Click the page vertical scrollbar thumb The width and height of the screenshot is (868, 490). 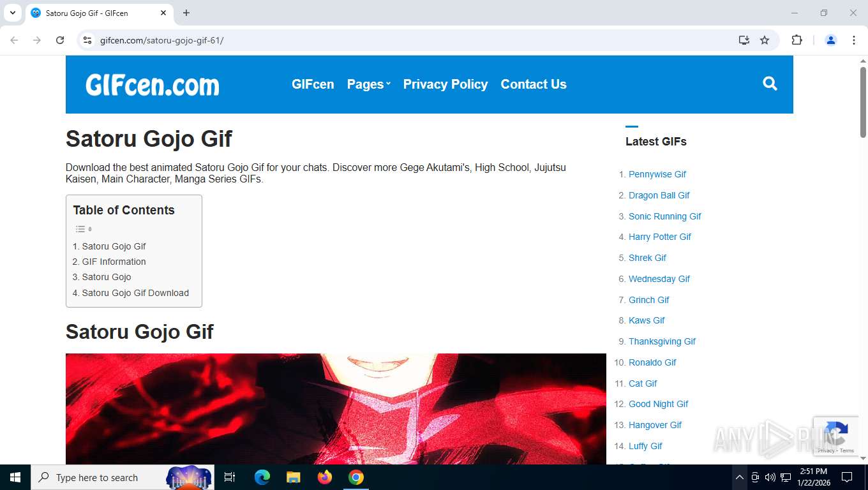tap(863, 102)
